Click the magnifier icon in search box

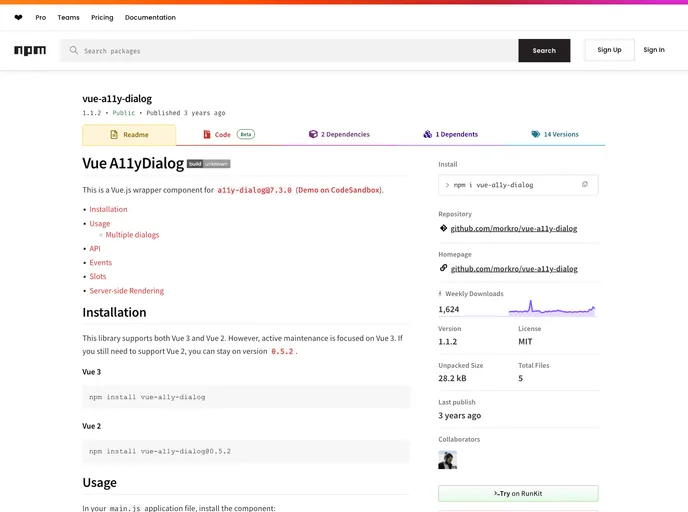74,50
